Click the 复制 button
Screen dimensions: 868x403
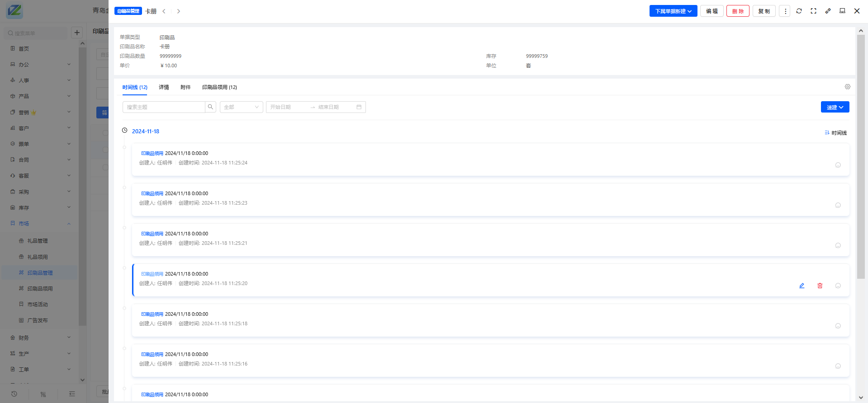(x=764, y=11)
